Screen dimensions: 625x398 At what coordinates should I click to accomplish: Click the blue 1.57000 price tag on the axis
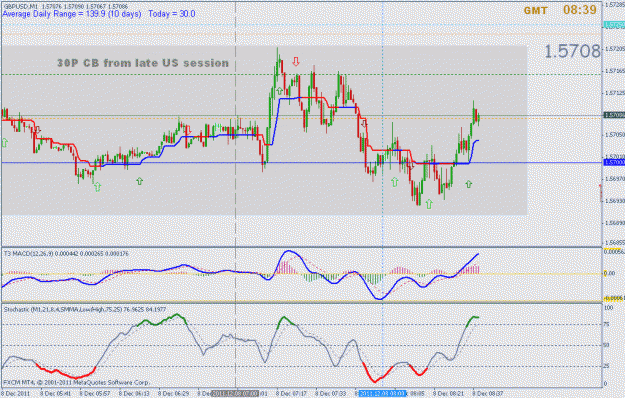(614, 162)
